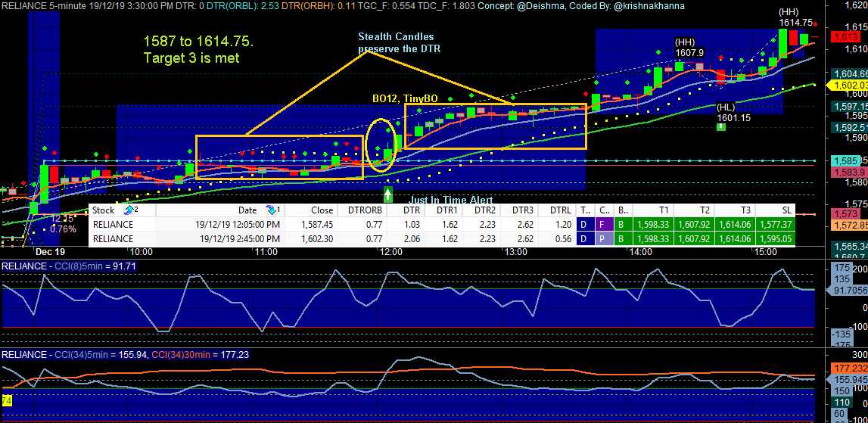
Task: Click the Dec 19 date axis label
Action: (50, 251)
